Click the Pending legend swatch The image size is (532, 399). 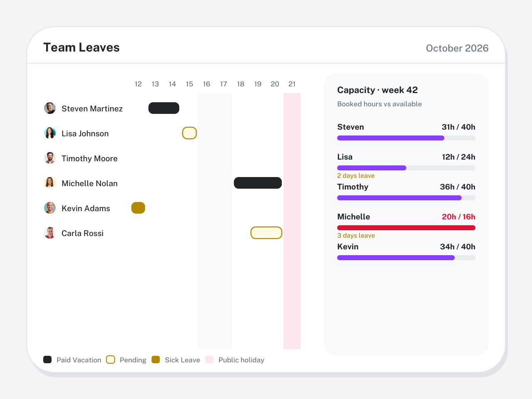(111, 360)
